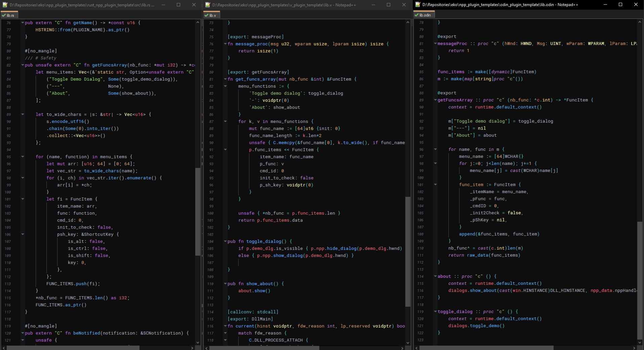Maximize the lib.rs Notepad++ window
Viewport: 644px width, 350px height.
tap(178, 5)
